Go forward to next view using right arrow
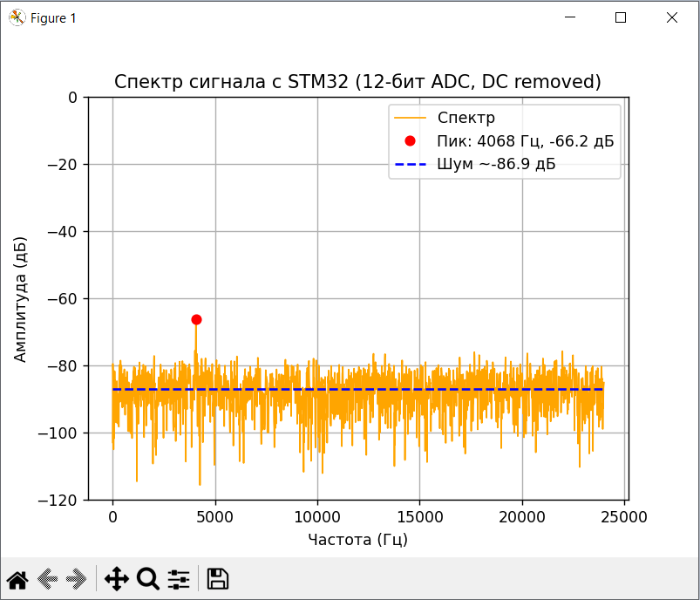This screenshot has height=600, width=700. (x=77, y=578)
